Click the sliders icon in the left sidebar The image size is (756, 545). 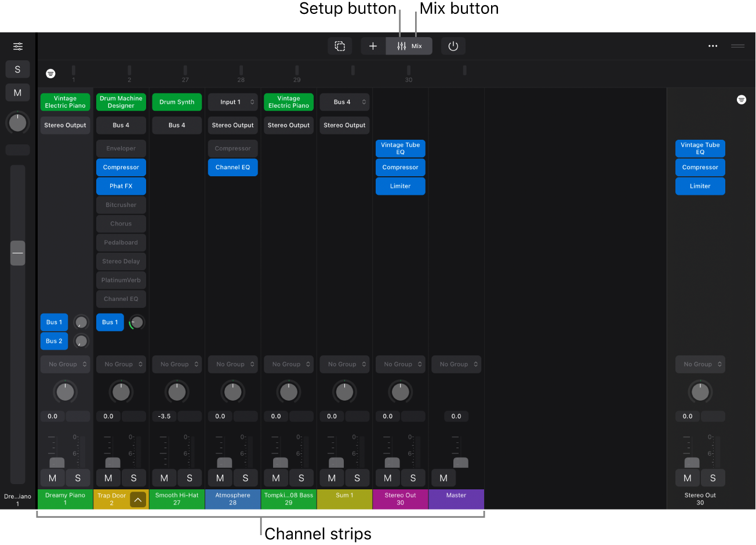[x=17, y=46]
